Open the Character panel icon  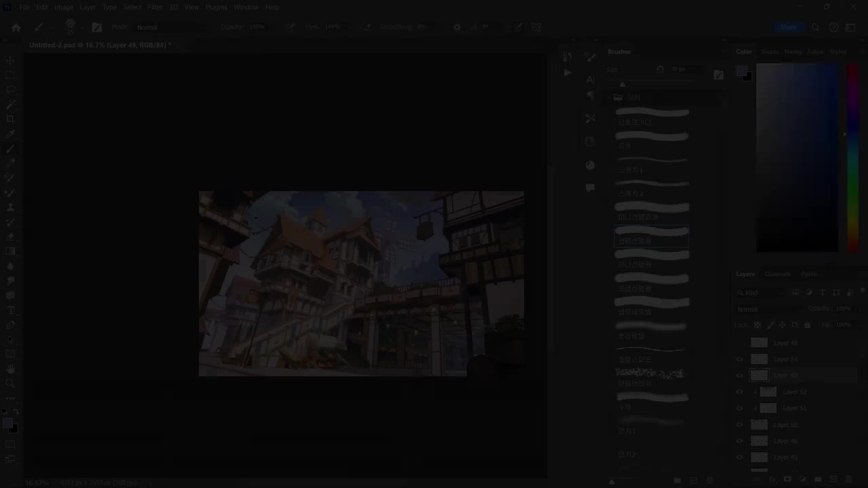click(590, 79)
